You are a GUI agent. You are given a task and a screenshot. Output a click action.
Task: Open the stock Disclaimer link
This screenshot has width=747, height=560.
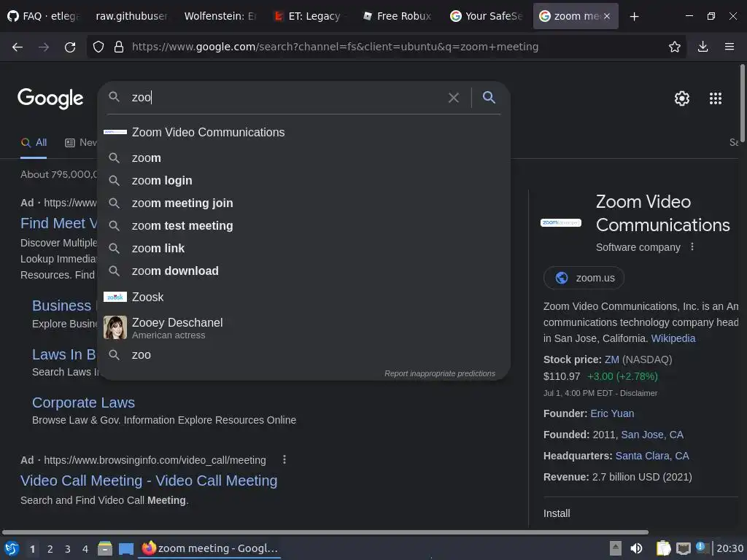click(x=638, y=393)
